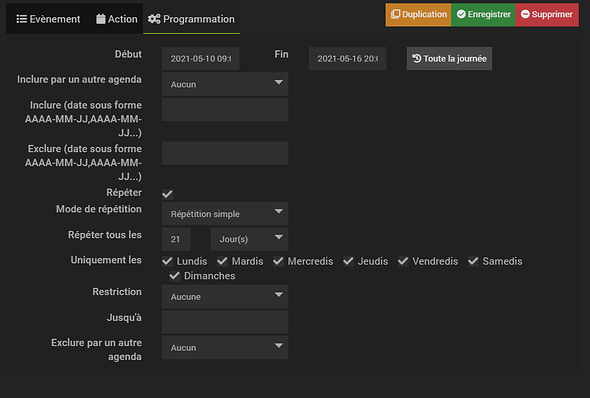Switch to the Evènement tab
Screen dimensions: 590x398
click(48, 19)
